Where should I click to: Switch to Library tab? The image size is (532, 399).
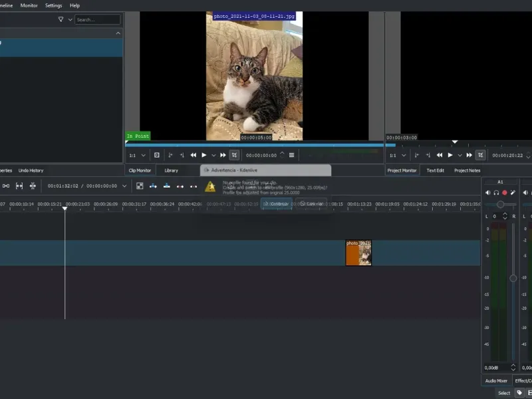click(x=172, y=170)
